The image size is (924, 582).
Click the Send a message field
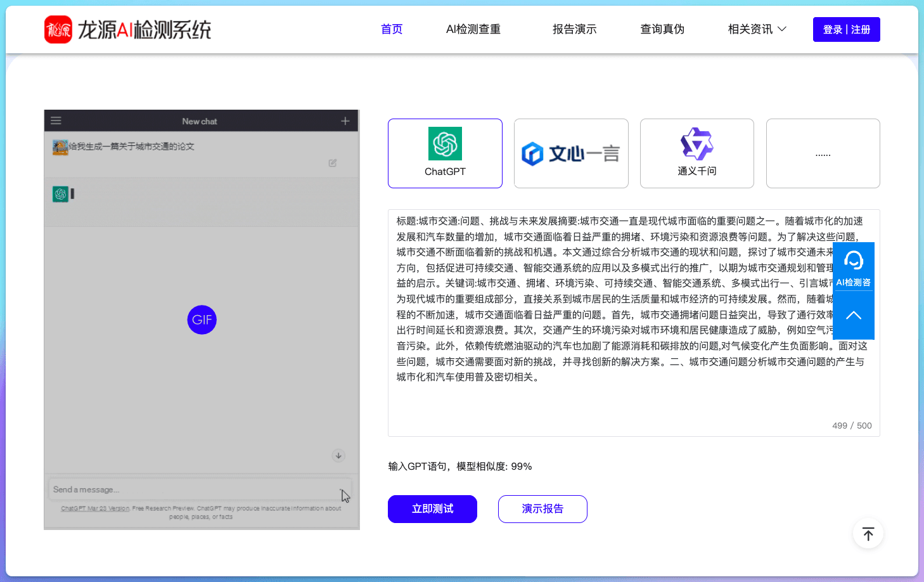click(202, 489)
